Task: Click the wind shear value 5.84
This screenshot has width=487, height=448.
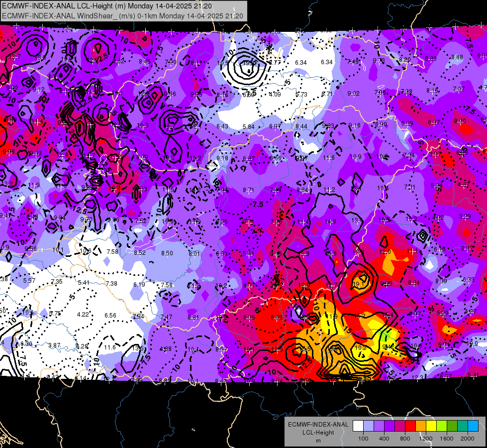Action: coord(249,126)
